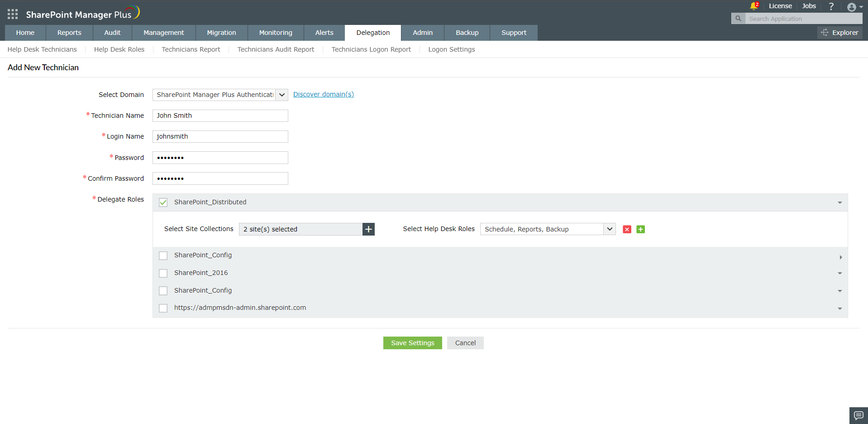Click the Cancel button
Screen dimensions: 868x424
pyautogui.click(x=465, y=343)
